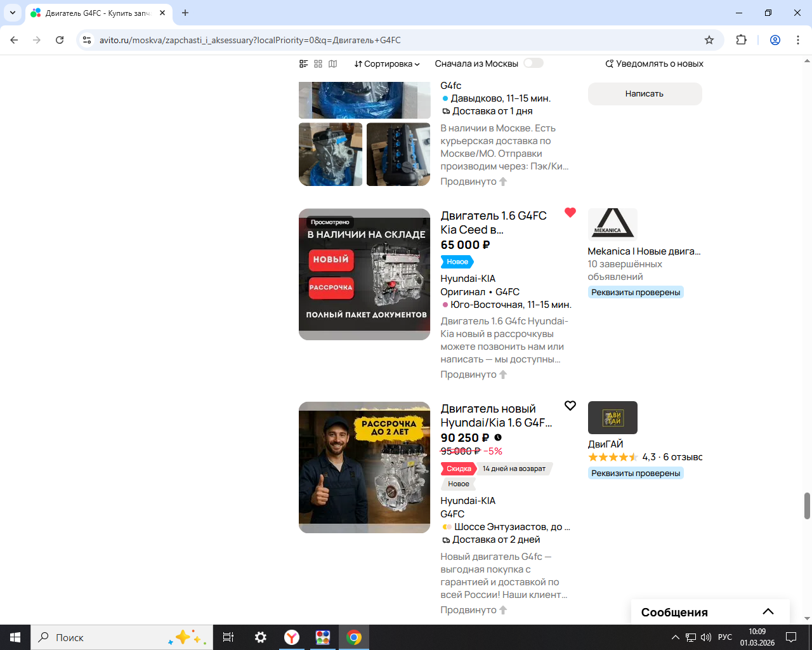Click the price history clock icon
812x650 pixels.
click(x=498, y=437)
